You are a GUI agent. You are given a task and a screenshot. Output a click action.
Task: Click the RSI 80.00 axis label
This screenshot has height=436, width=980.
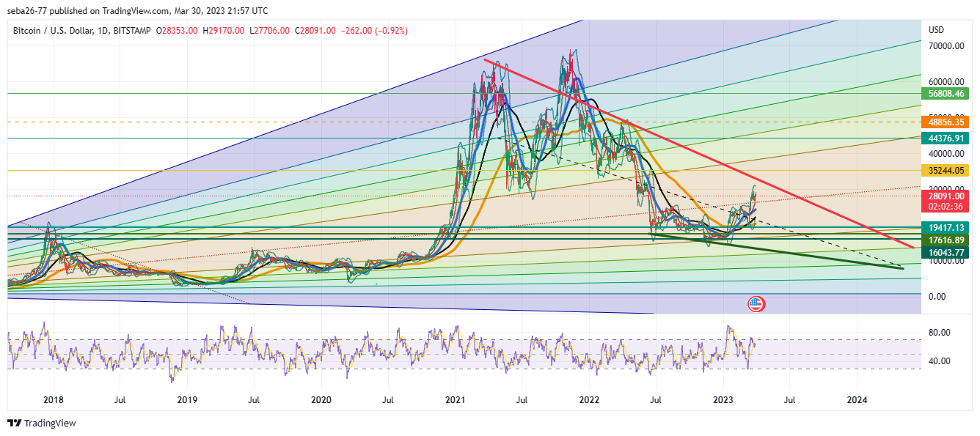(x=939, y=333)
